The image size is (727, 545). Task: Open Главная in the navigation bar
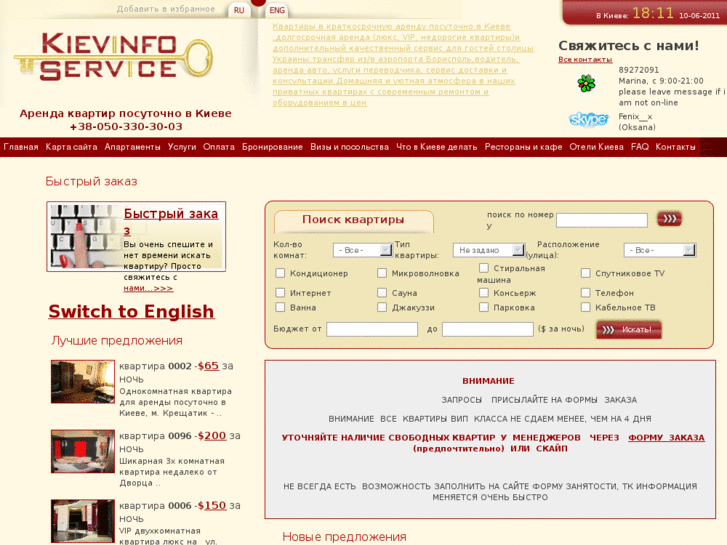[x=21, y=147]
